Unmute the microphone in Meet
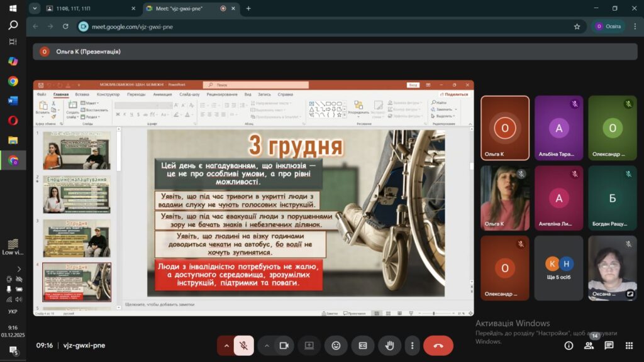 (243, 346)
